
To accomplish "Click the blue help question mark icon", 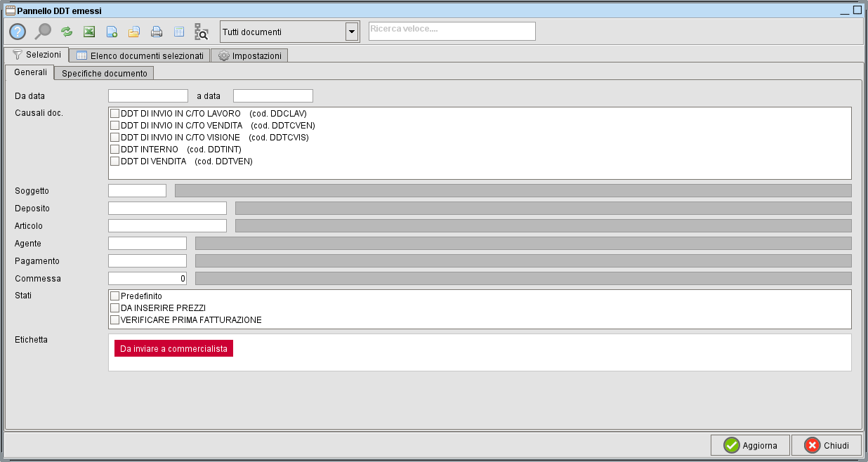I will click(18, 32).
